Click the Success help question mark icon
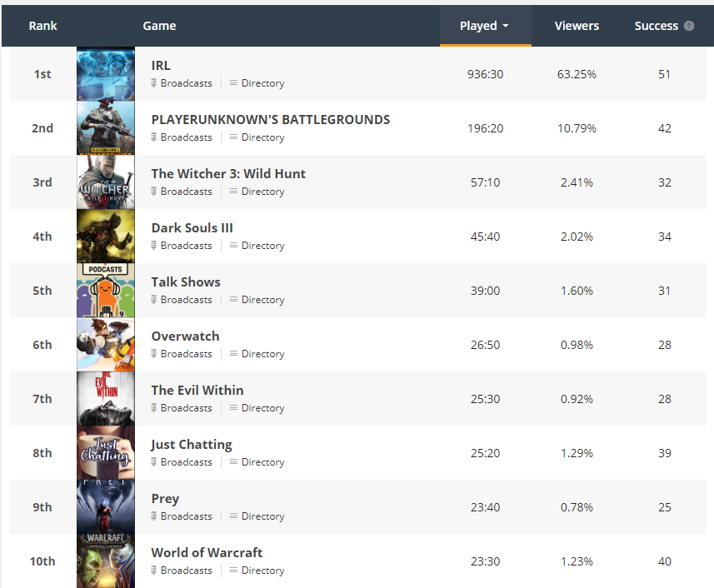 [689, 26]
